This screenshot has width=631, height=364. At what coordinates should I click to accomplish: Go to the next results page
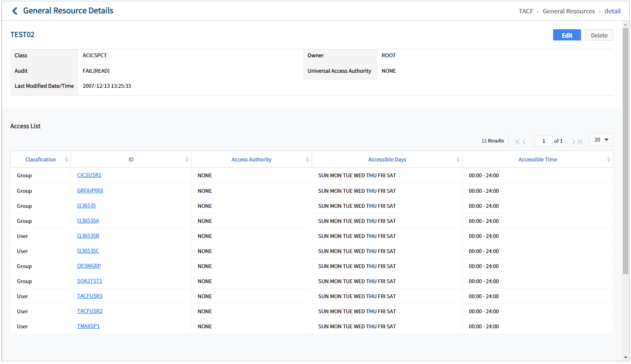(x=573, y=142)
